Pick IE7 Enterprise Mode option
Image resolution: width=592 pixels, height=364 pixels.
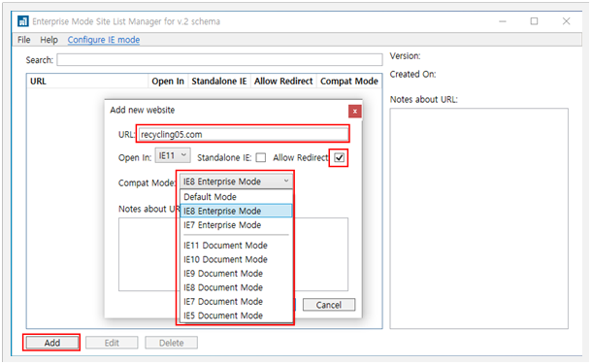point(236,225)
